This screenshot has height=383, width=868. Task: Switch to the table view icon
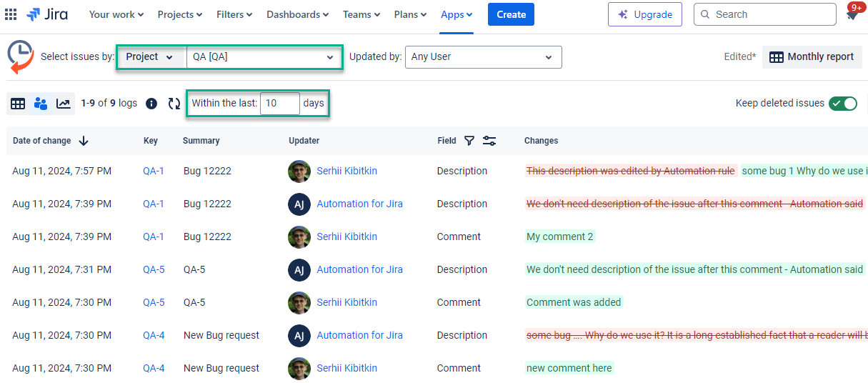tap(18, 104)
